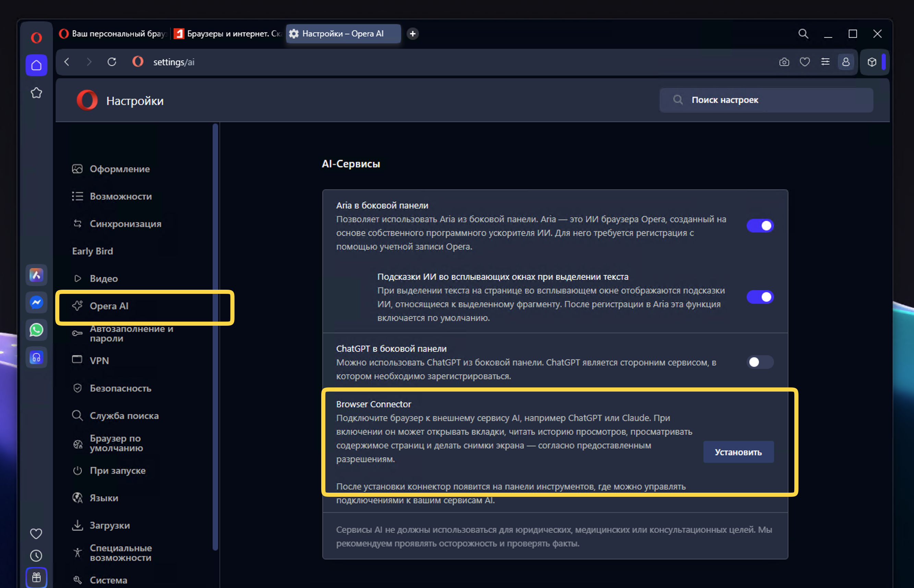Switch to Ваш персональный браузер tab
The width and height of the screenshot is (914, 588).
(x=114, y=34)
